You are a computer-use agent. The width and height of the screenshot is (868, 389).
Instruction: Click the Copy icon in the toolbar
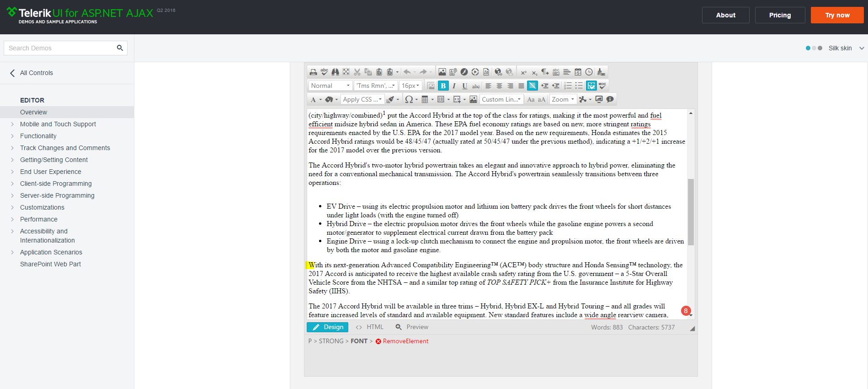[368, 72]
